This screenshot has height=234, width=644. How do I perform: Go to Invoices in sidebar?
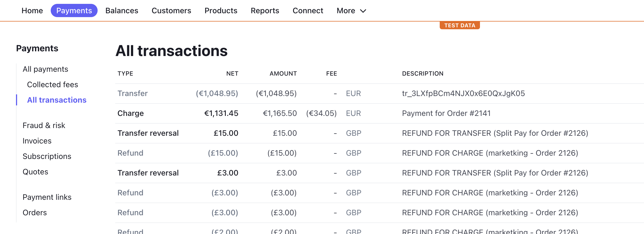coord(37,141)
